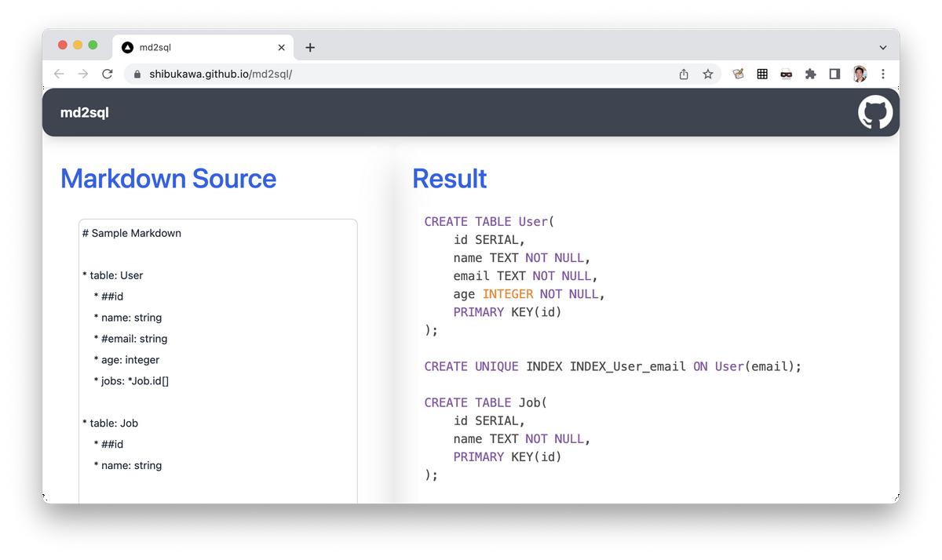Image resolution: width=942 pixels, height=560 pixels.
Task: Select the md2sql browser tab
Action: tap(203, 47)
